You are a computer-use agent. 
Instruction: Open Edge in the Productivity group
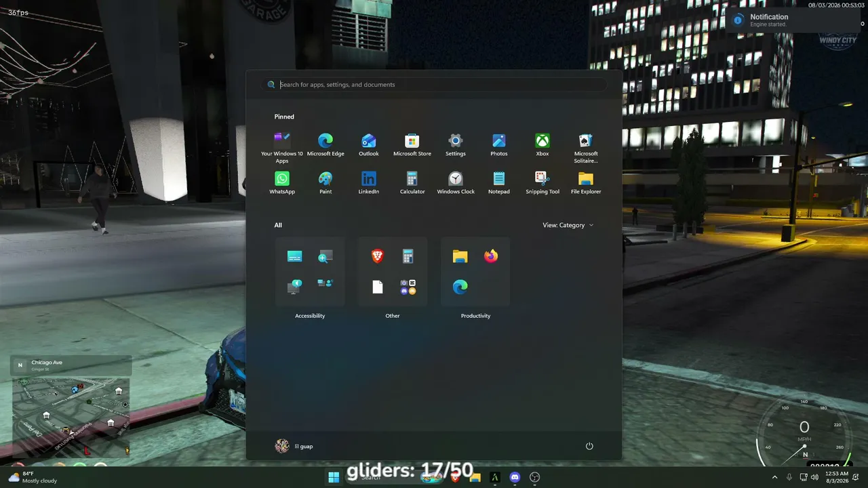(x=460, y=287)
